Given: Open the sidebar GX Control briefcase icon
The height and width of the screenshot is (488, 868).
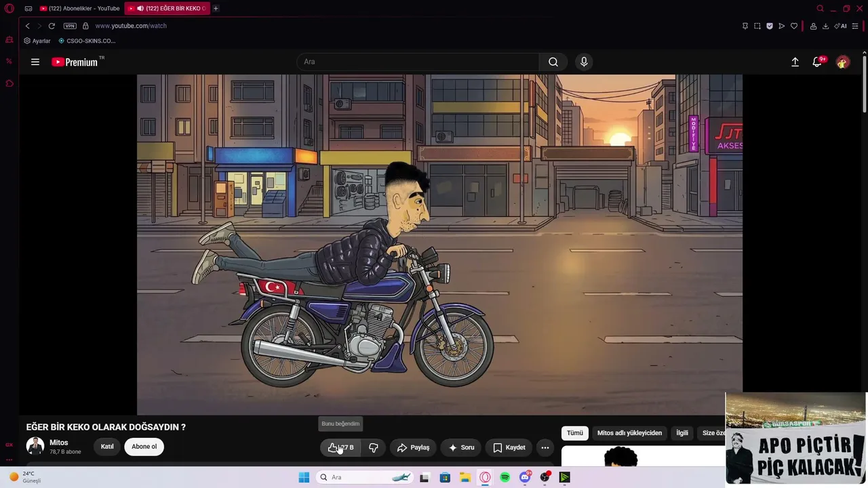Looking at the screenshot, I should tap(9, 40).
